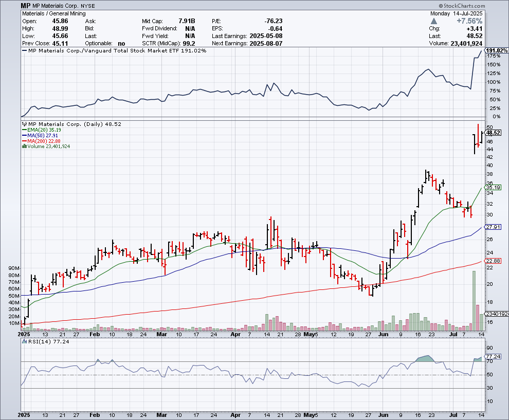Click the volume bars icon in the price legend
Viewport: 509px width, 420px height.
(x=24, y=147)
